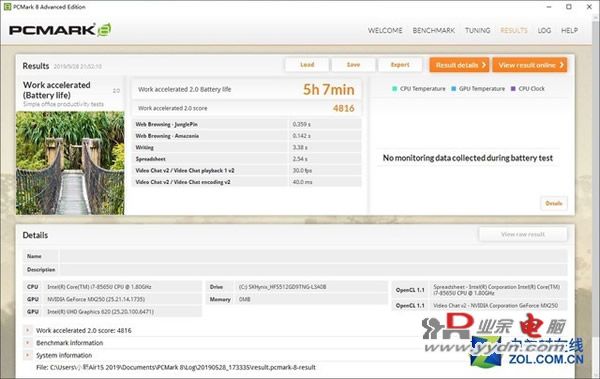
Task: Toggle the CPU Temperature legend swatch
Action: coord(395,89)
